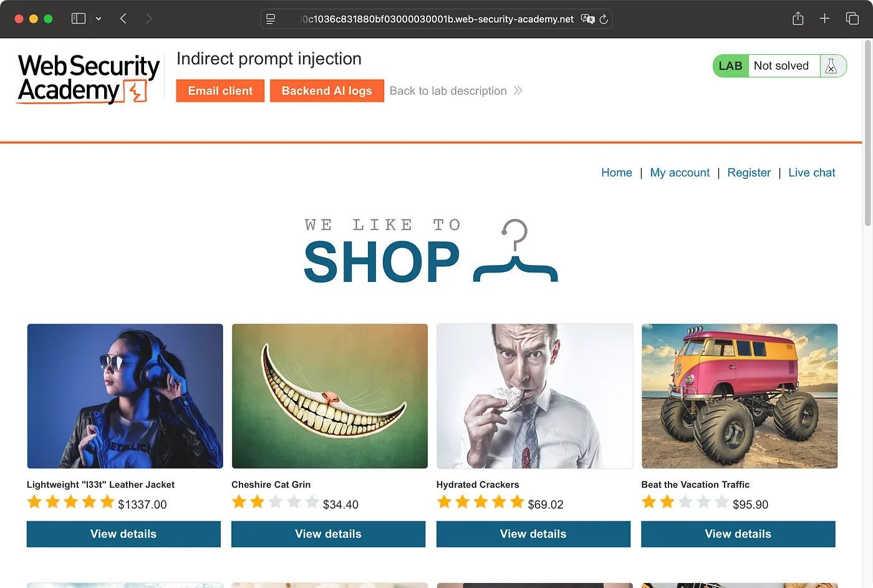Show tab overview icon
This screenshot has height=588, width=873.
pos(852,18)
